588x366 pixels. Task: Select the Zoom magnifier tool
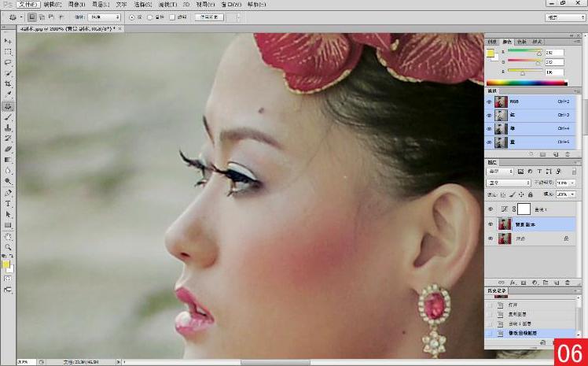pyautogui.click(x=8, y=247)
